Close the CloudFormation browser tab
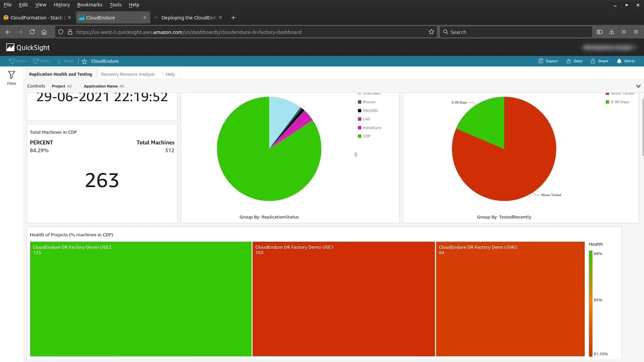The height and width of the screenshot is (362, 644). point(69,18)
